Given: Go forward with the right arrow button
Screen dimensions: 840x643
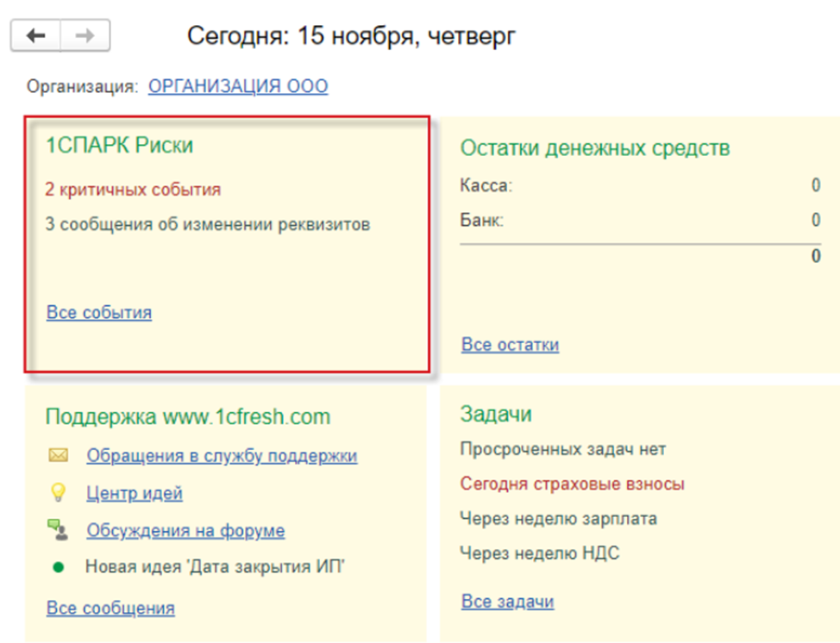Looking at the screenshot, I should [85, 36].
